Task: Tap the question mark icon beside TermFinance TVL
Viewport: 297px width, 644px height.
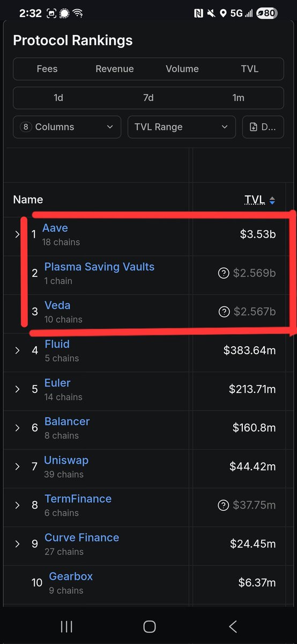Action: (224, 505)
